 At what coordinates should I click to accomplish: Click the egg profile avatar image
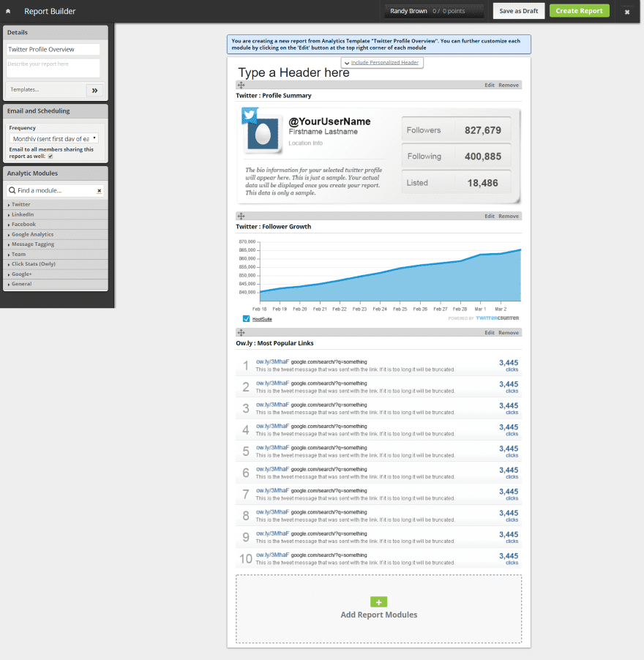(x=263, y=134)
